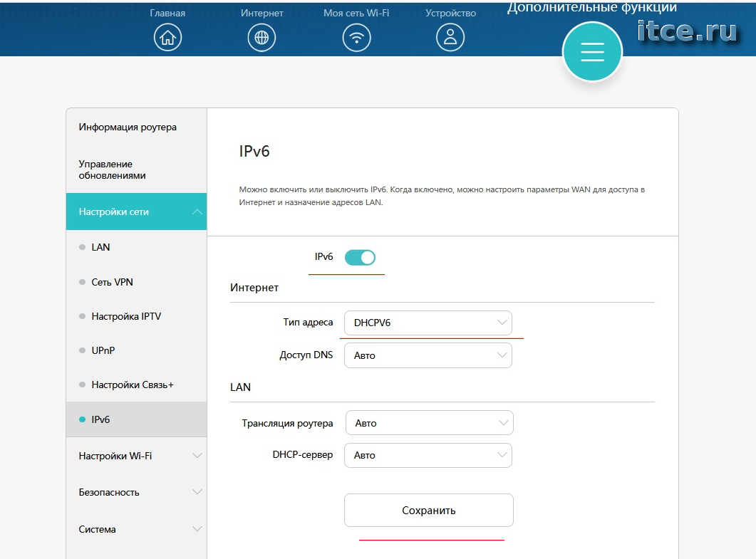The image size is (756, 559).
Task: Click the Главная tab label
Action: click(167, 13)
